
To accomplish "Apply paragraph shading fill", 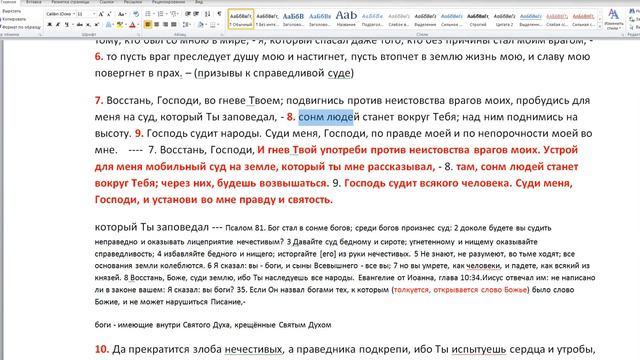I will (x=200, y=24).
